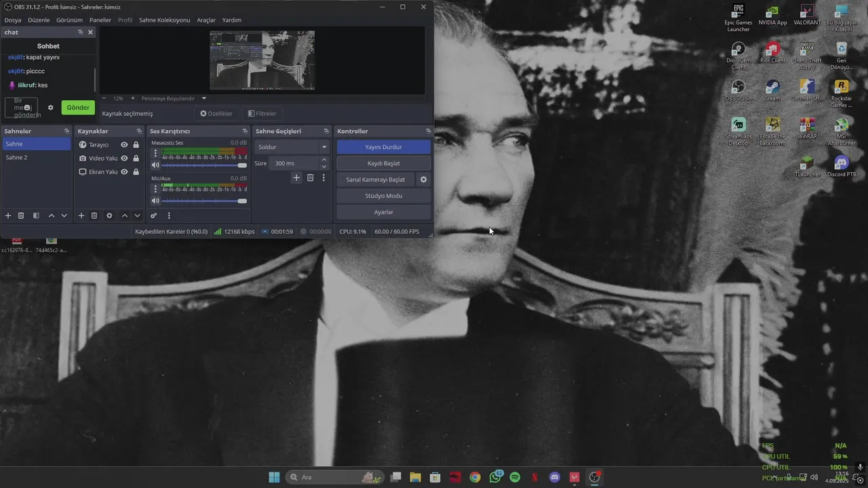Viewport: 868px width, 488px height.
Task: Undock the Ses Karıştırıcı panel
Action: pyautogui.click(x=245, y=131)
